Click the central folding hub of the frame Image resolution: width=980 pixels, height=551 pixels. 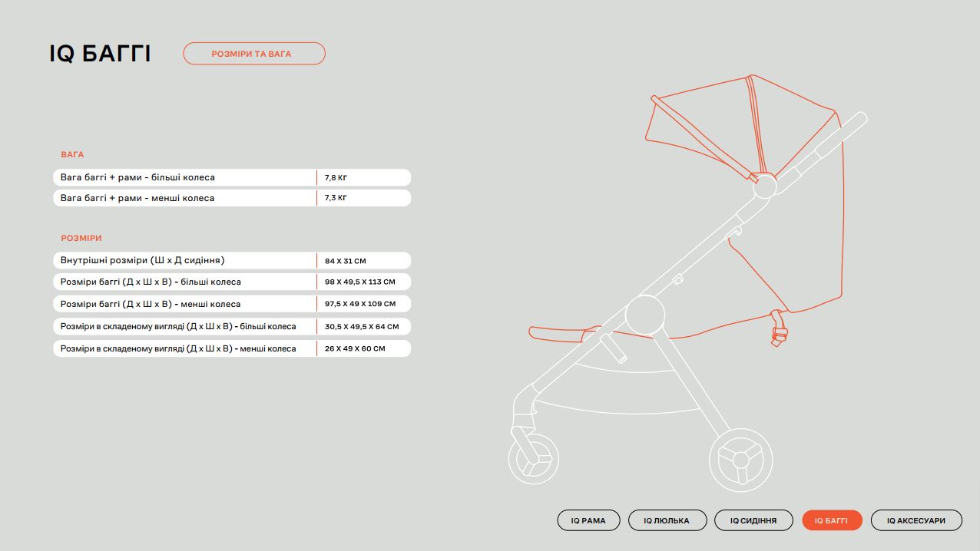[645, 315]
